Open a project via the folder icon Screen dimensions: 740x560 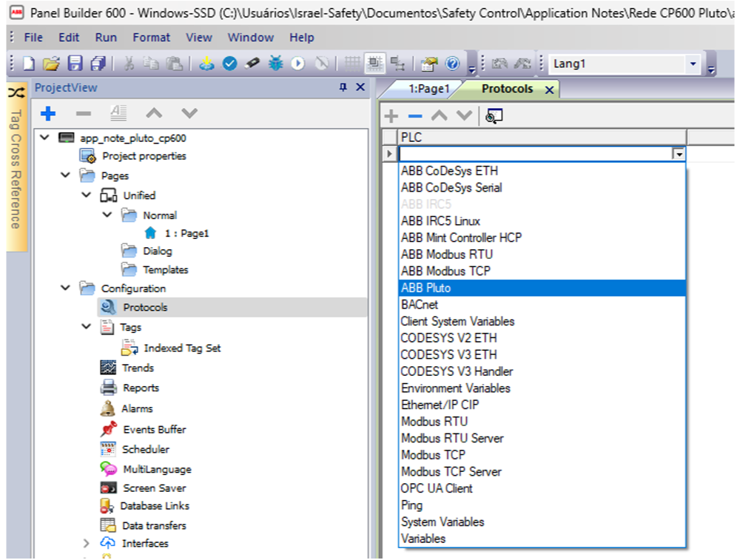52,63
